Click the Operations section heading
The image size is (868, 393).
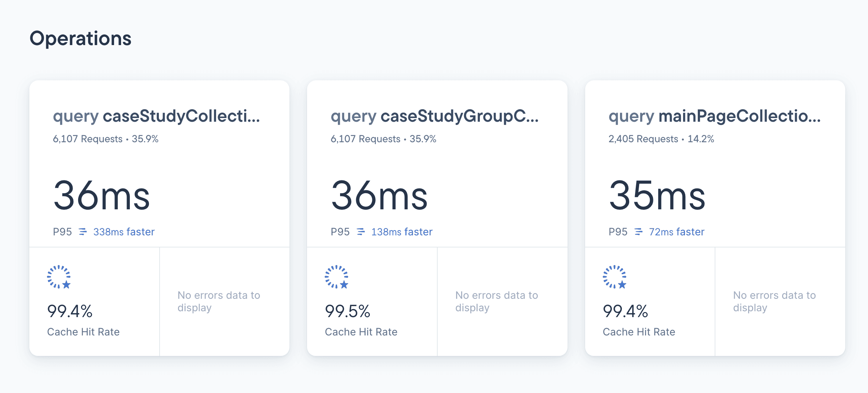pos(80,38)
